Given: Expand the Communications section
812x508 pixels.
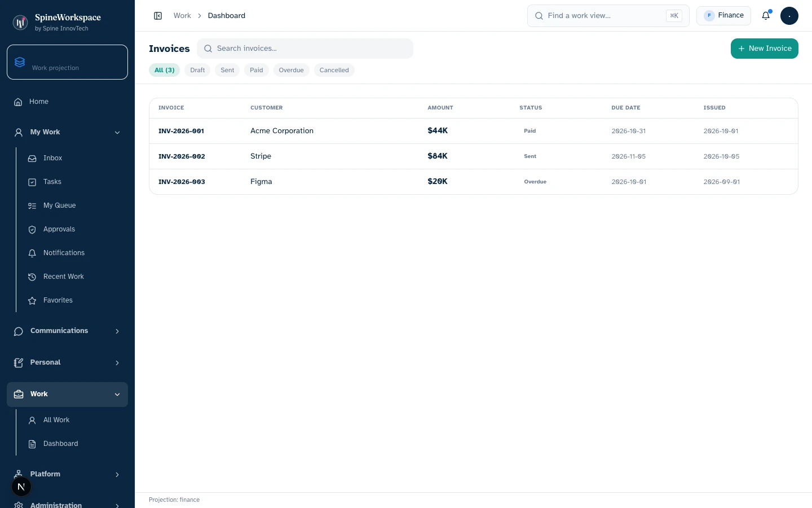Looking at the screenshot, I should click(x=67, y=331).
